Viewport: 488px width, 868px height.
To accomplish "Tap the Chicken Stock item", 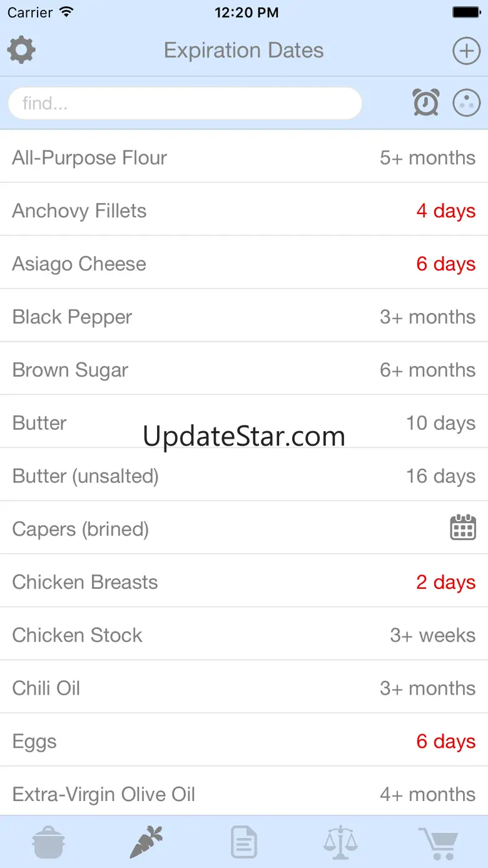I will pos(243,635).
